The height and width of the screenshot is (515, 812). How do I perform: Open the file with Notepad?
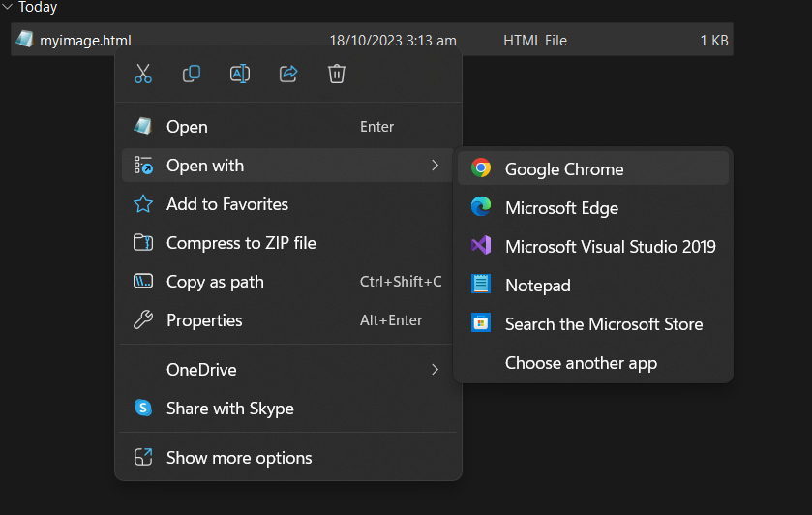point(537,286)
